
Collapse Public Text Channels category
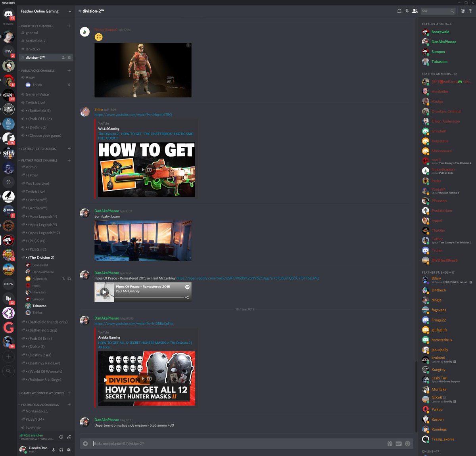coord(37,26)
